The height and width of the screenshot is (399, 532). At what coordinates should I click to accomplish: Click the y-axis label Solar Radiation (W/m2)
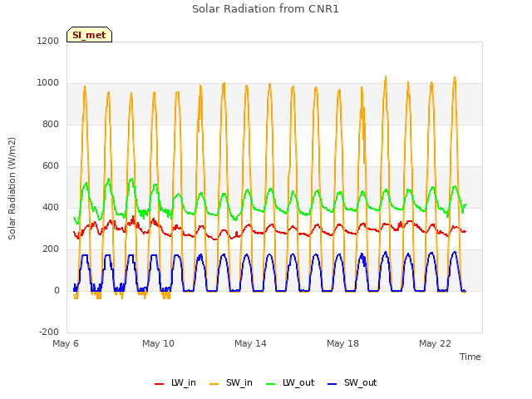[12, 189]
